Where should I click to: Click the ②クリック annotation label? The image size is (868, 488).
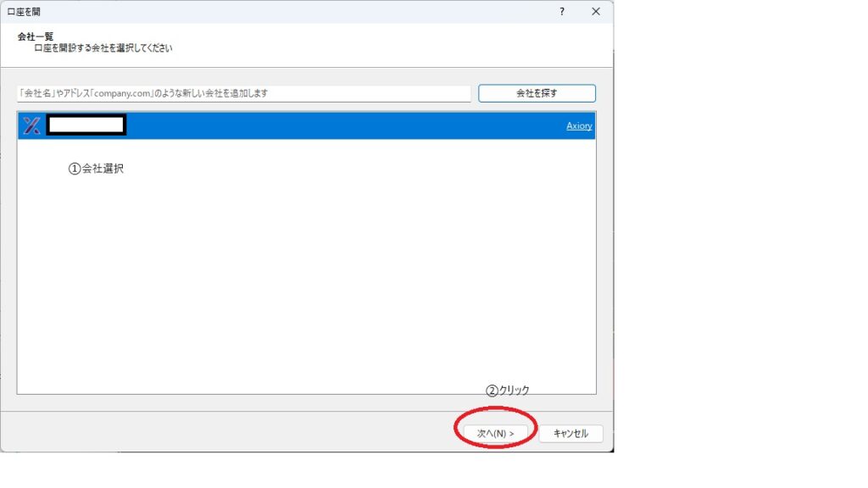[x=507, y=391]
